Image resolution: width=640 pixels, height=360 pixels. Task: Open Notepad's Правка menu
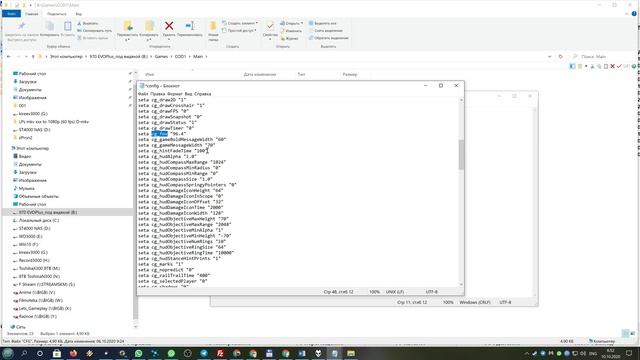[x=157, y=94]
